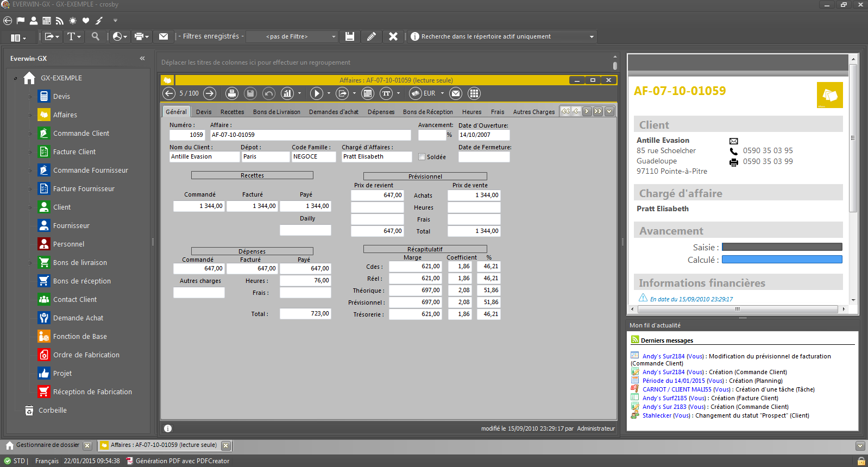The image size is (868, 467).
Task: Open the chart statistics icon
Action: coord(287,93)
